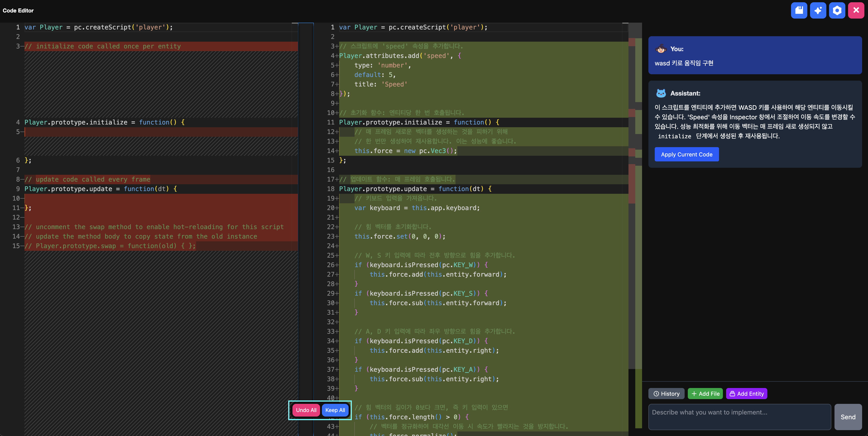Click the save floppy disk icon
Viewport: 868px width, 436px height.
coord(798,10)
